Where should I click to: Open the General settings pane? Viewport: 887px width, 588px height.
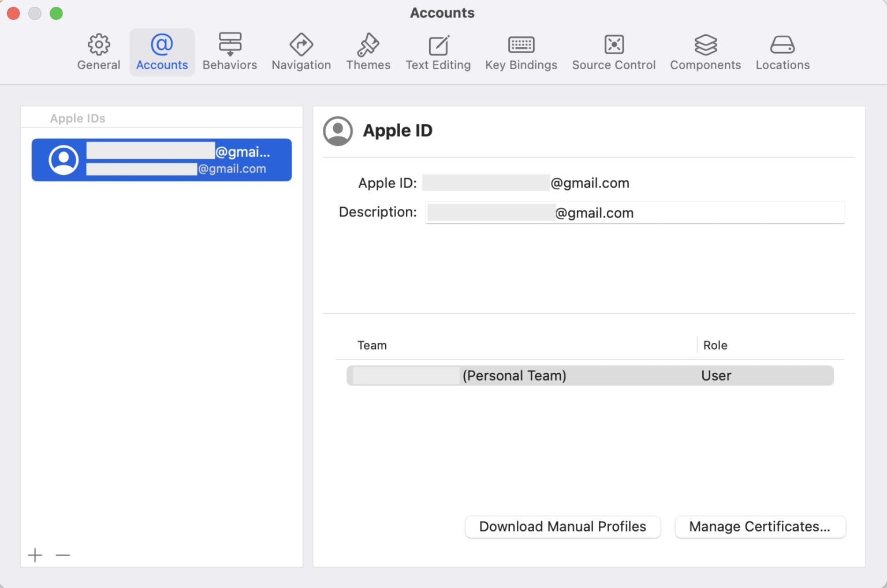pos(98,52)
